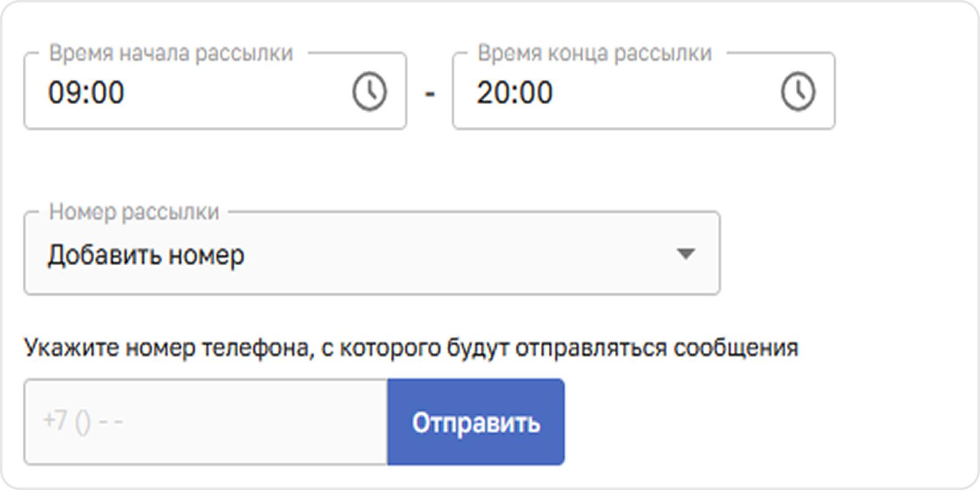Select the hours "09" in start time

coord(61,93)
